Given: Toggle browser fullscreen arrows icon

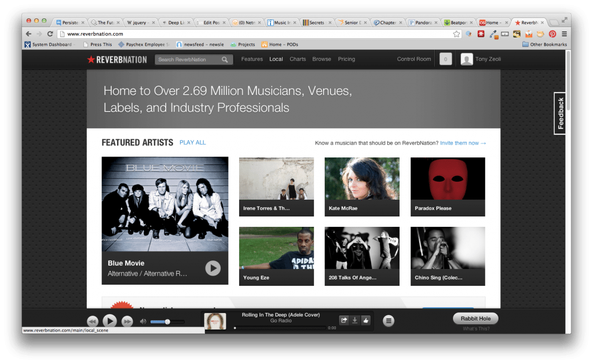Looking at the screenshot, I should 564,20.
